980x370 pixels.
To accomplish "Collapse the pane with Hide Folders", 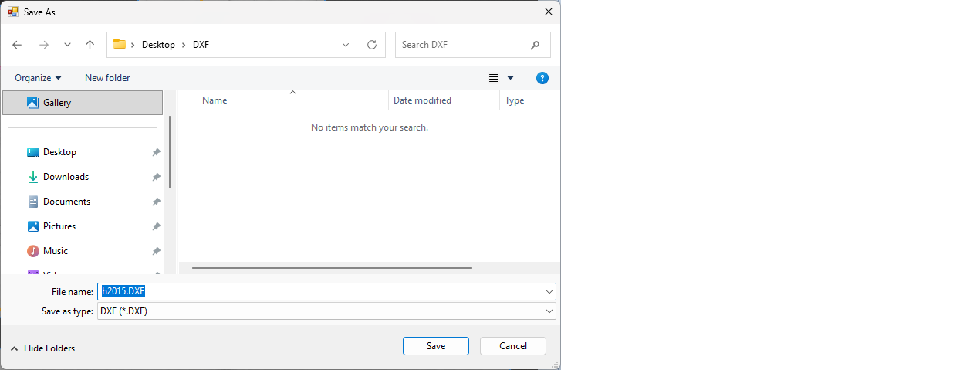I will 42,348.
